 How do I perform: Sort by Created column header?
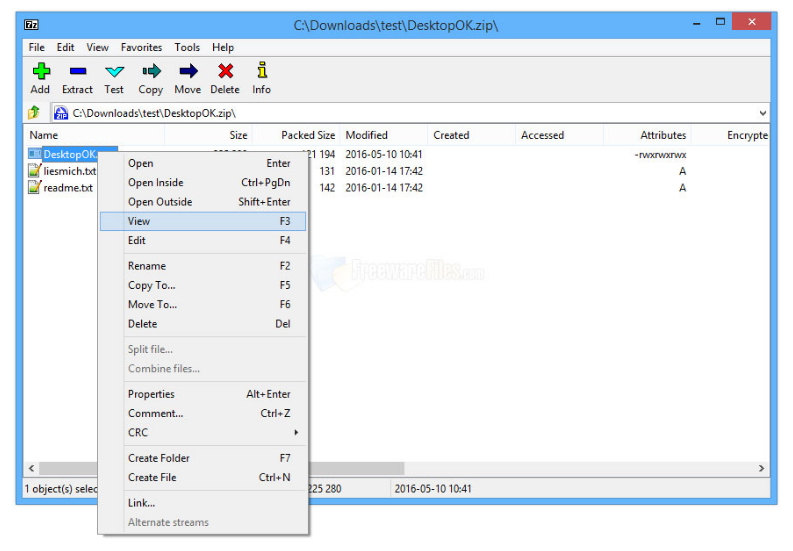point(471,135)
